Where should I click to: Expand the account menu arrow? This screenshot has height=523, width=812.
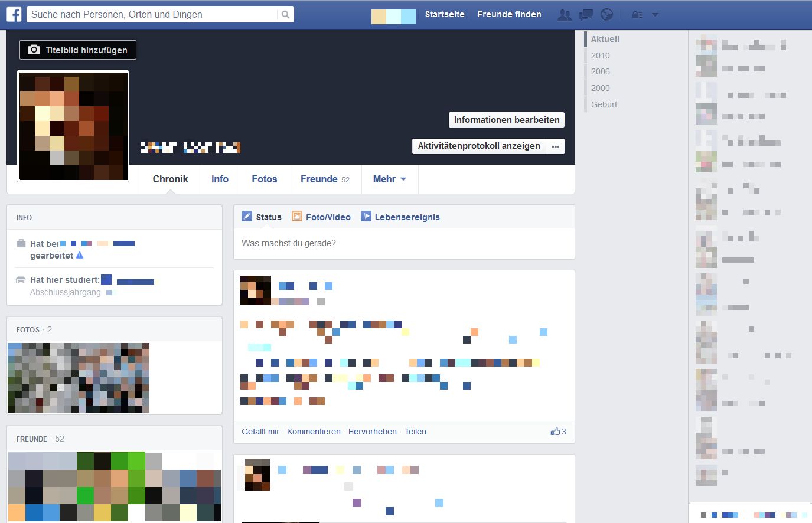point(655,15)
